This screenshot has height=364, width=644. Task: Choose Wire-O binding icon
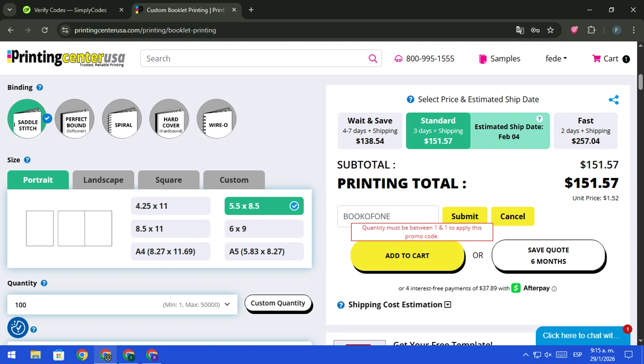(x=216, y=119)
